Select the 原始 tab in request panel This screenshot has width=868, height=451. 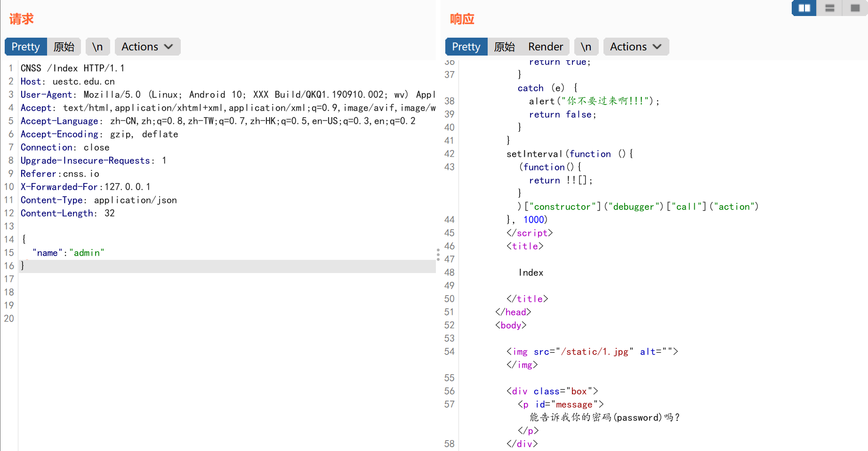[x=64, y=47]
